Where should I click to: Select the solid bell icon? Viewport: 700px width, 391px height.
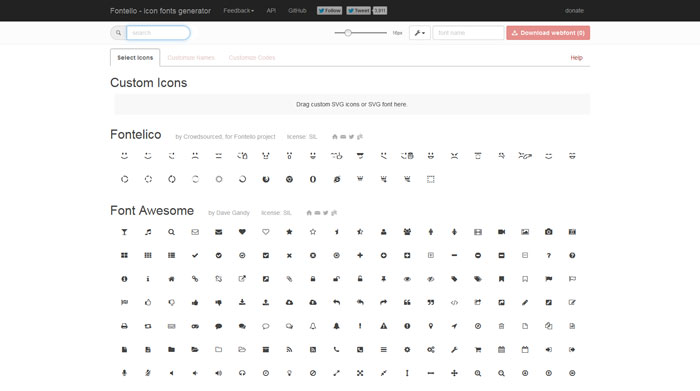[337, 326]
